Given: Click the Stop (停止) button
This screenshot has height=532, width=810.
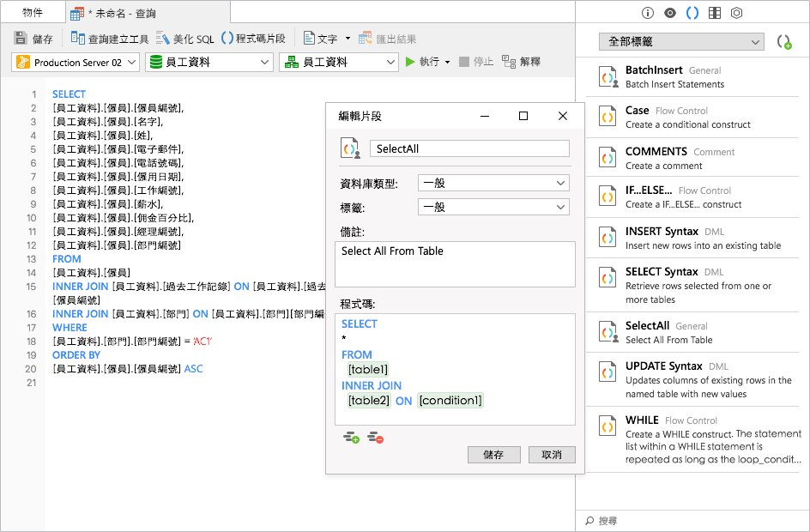Looking at the screenshot, I should pos(476,62).
